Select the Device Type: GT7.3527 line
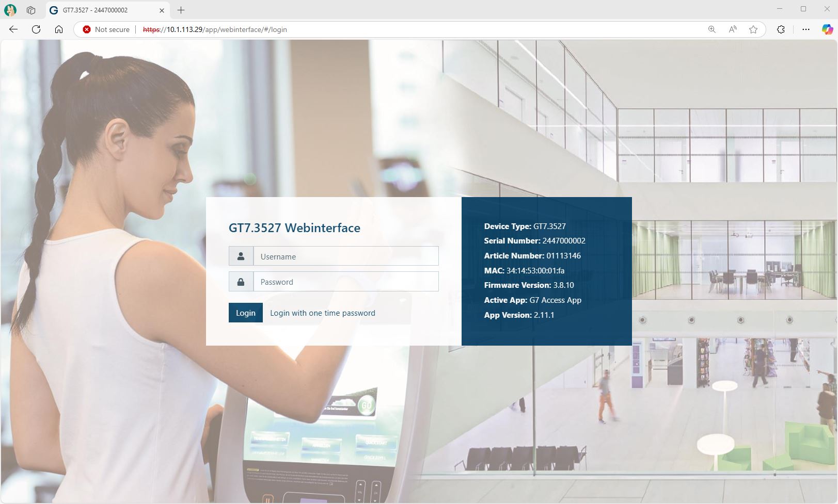838x504 pixels. (525, 226)
